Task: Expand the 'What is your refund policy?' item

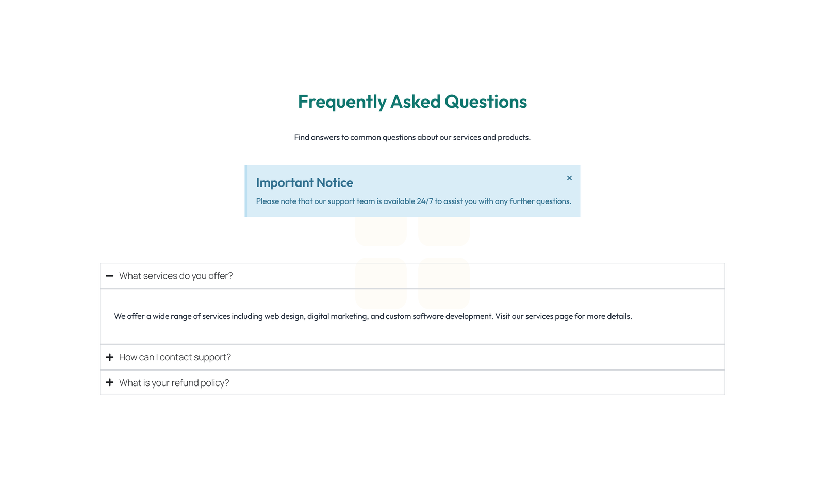Action: (173, 382)
